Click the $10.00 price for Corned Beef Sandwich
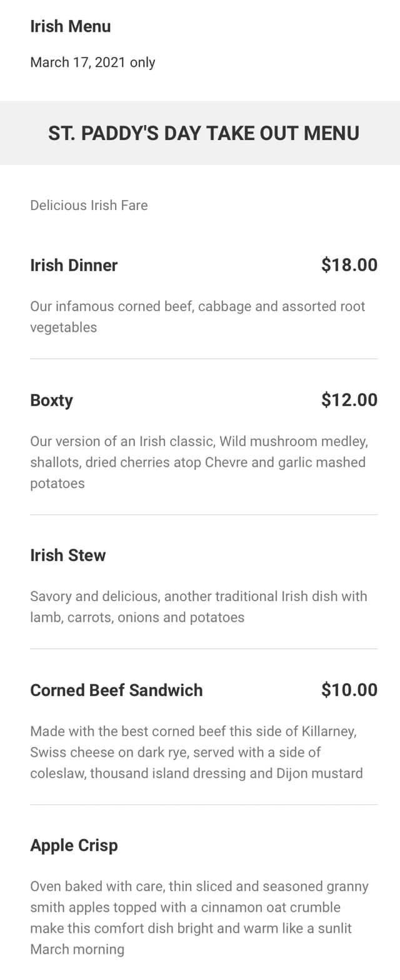Image resolution: width=400 pixels, height=980 pixels. click(x=349, y=689)
